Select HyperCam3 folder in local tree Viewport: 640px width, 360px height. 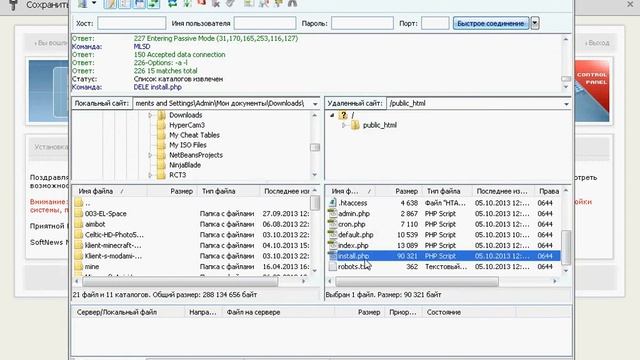coord(187,125)
